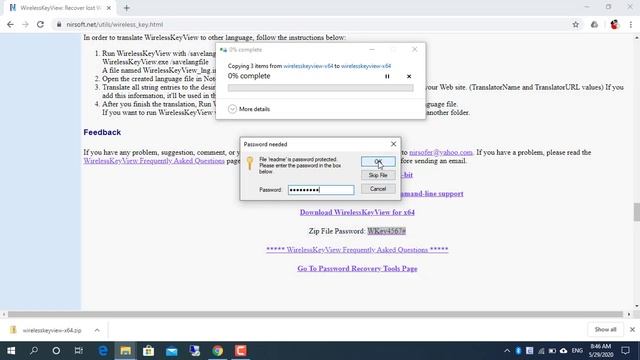Viewport: 640px width, 360px height.
Task: Pause the file copy operation
Action: (x=387, y=76)
